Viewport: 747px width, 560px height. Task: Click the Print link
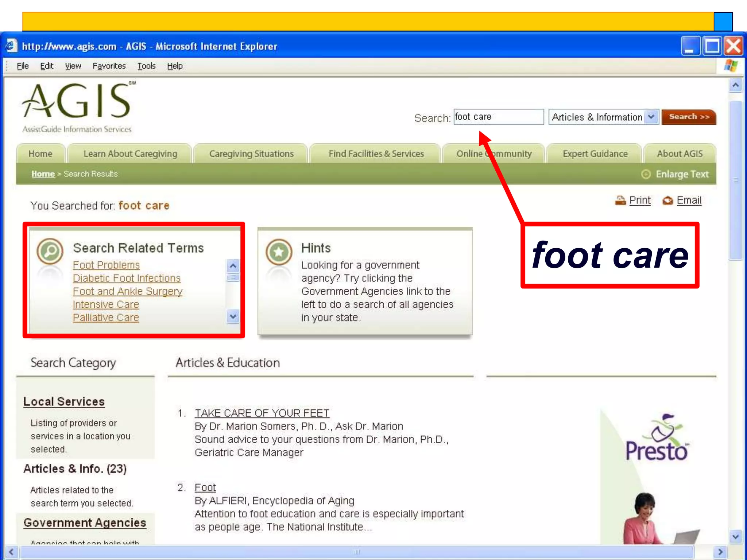coord(640,200)
